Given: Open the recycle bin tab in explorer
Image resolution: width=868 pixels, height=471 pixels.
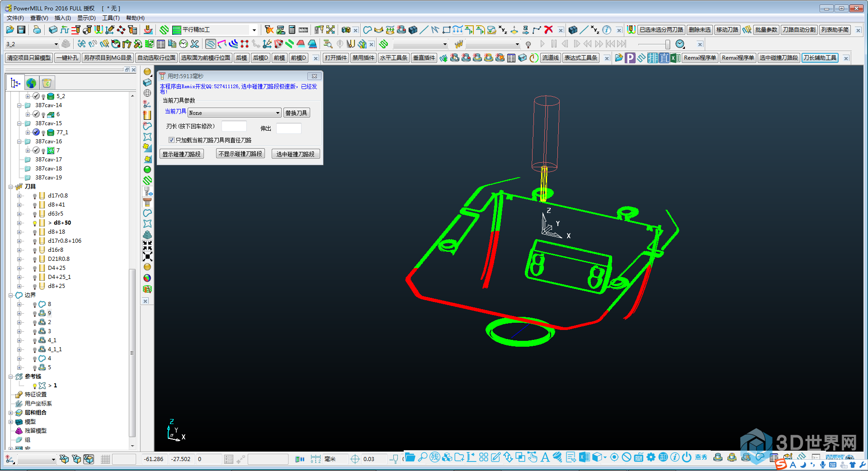Looking at the screenshot, I should tap(47, 83).
